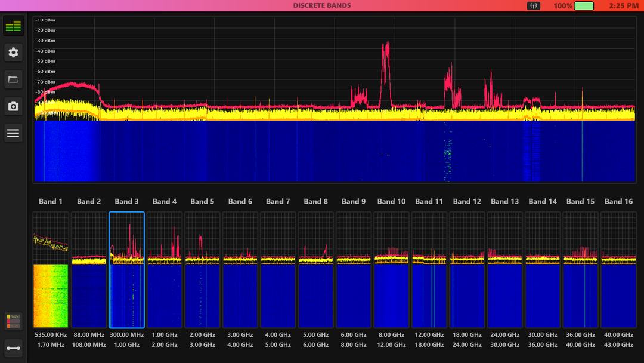
Task: Select Band 10 spectrum thumbnail
Action: (391, 269)
